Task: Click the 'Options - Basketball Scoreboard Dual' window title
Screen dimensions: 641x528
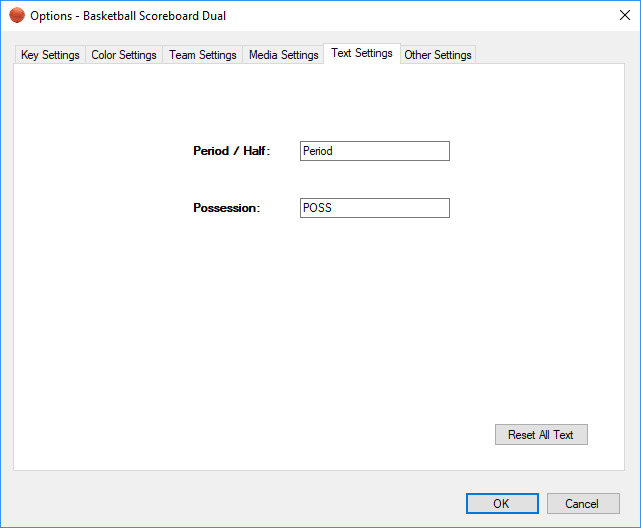Action: (128, 15)
